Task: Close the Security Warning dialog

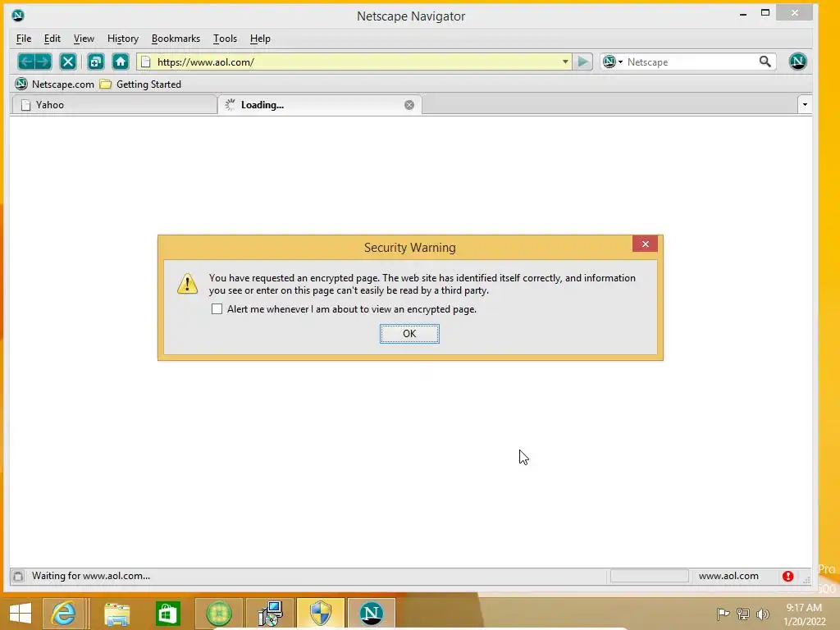Action: (645, 244)
